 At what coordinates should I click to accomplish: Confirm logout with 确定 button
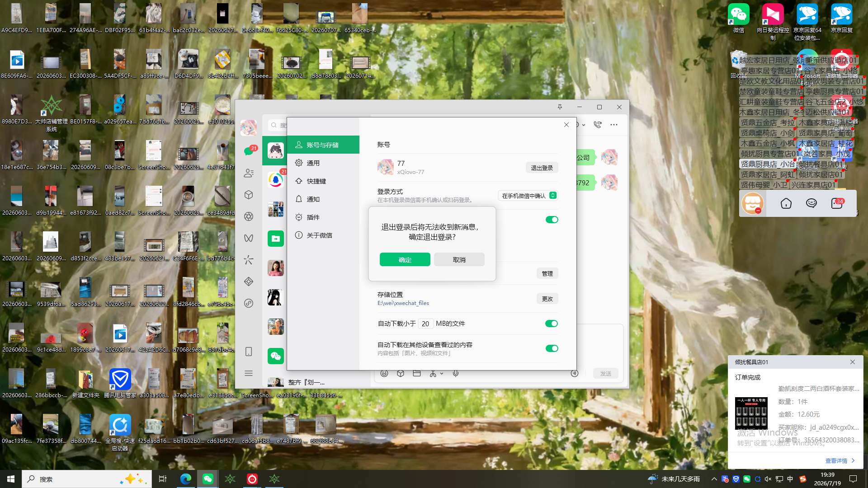click(405, 260)
